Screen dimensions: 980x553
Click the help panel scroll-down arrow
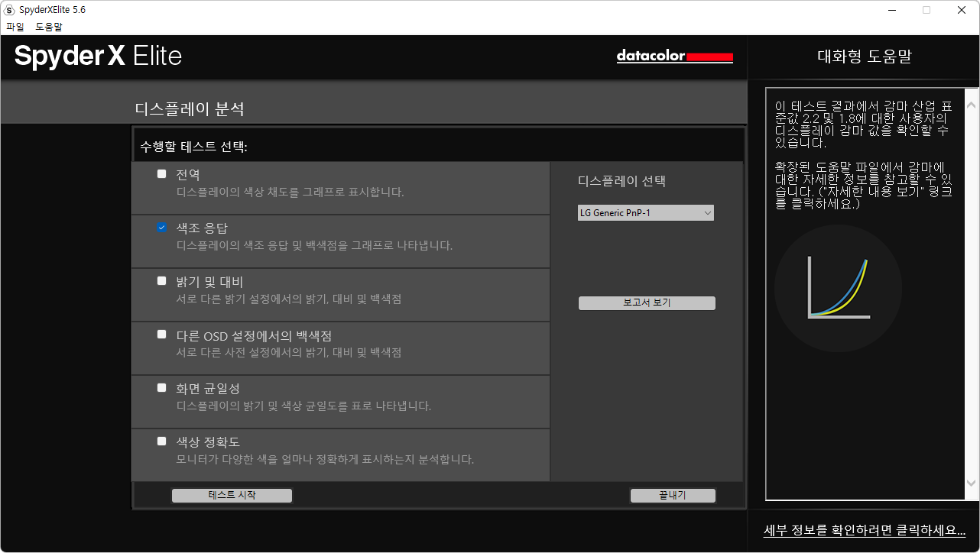point(971,483)
